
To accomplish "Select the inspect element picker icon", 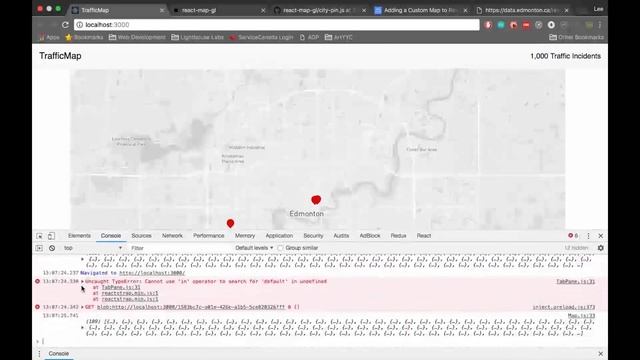I will coord(39,236).
